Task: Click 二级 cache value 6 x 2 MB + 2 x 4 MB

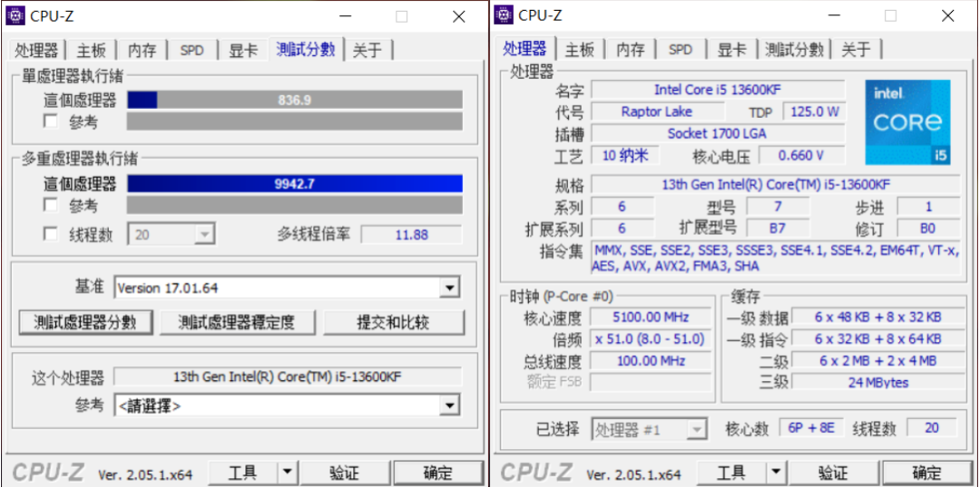Action: click(x=878, y=360)
